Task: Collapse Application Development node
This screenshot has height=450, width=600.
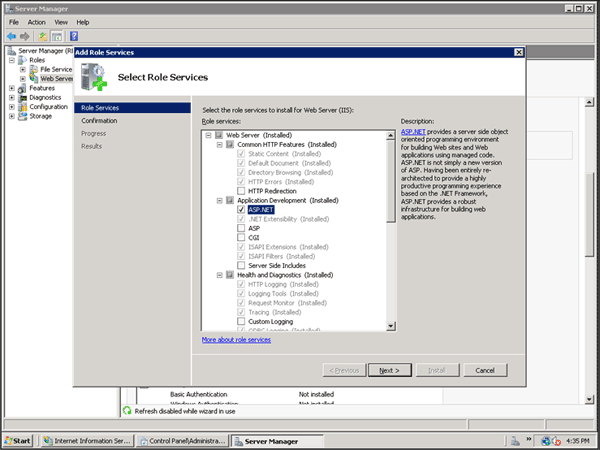Action: pyautogui.click(x=220, y=201)
